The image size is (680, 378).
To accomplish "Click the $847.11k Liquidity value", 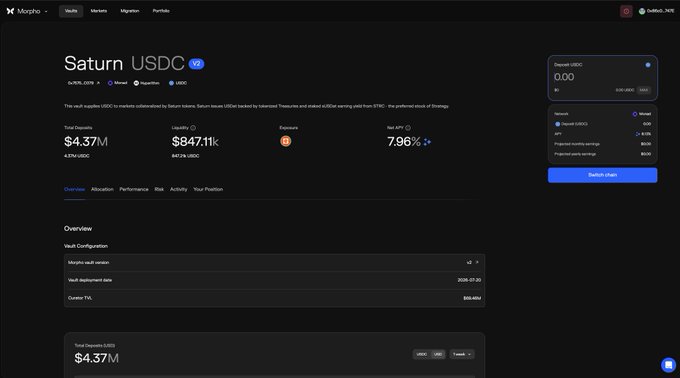I will (195, 142).
